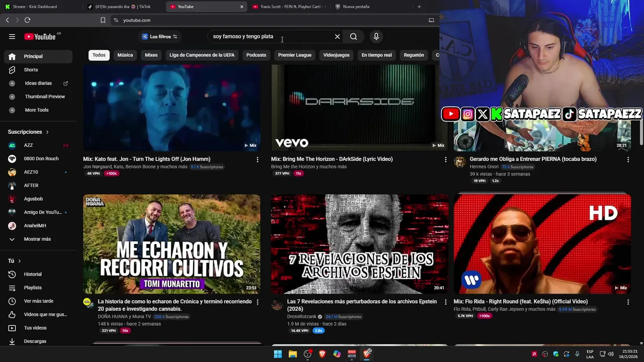Open the AEZ10 subscription channel
This screenshot has height=362, width=644.
[38, 172]
